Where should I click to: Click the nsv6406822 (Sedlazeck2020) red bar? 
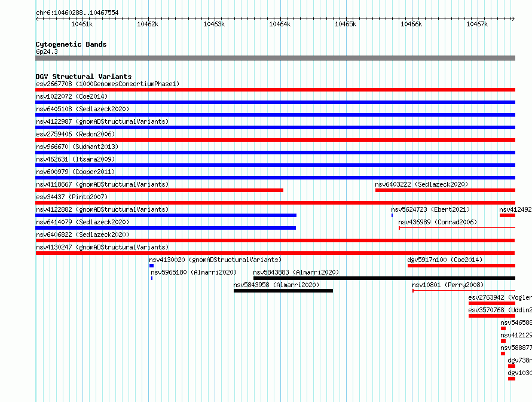[275, 240]
